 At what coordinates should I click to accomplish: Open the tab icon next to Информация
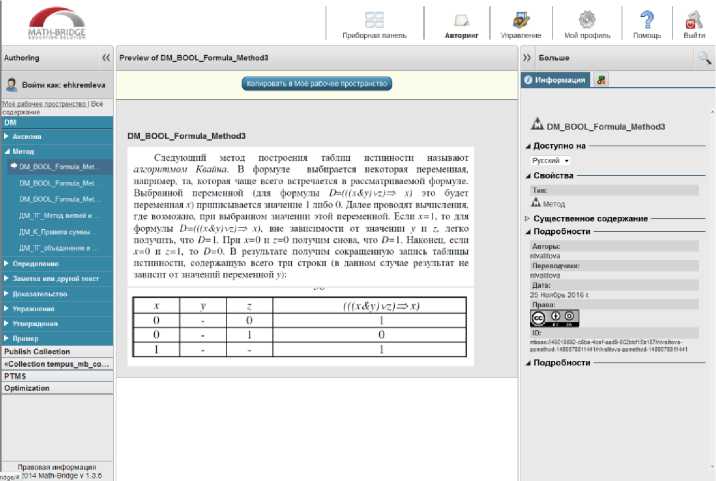601,80
